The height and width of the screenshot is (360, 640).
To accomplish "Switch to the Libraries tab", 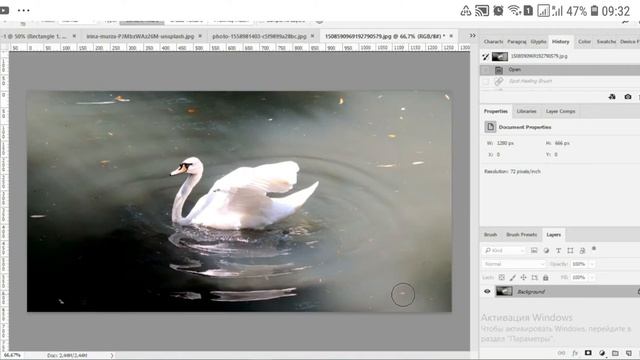I will pyautogui.click(x=527, y=111).
